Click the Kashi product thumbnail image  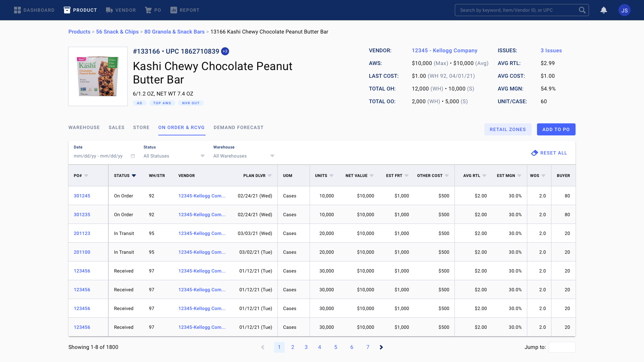click(x=98, y=76)
